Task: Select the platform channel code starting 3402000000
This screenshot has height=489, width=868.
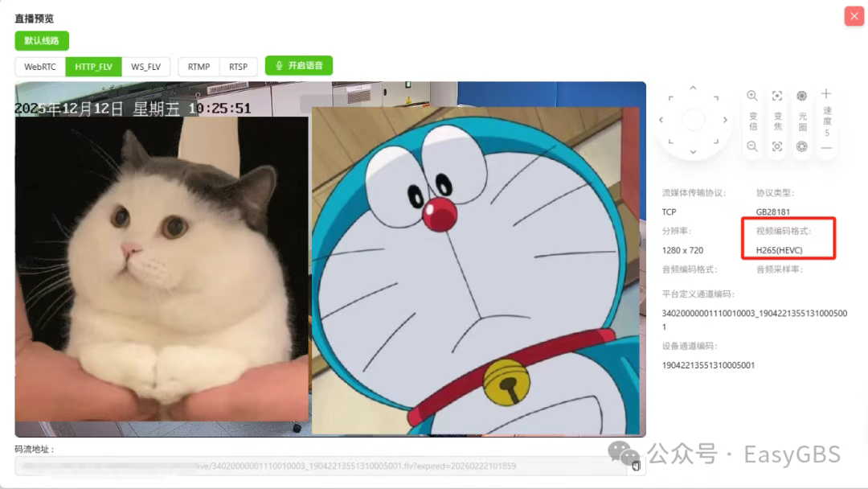Action: click(755, 320)
